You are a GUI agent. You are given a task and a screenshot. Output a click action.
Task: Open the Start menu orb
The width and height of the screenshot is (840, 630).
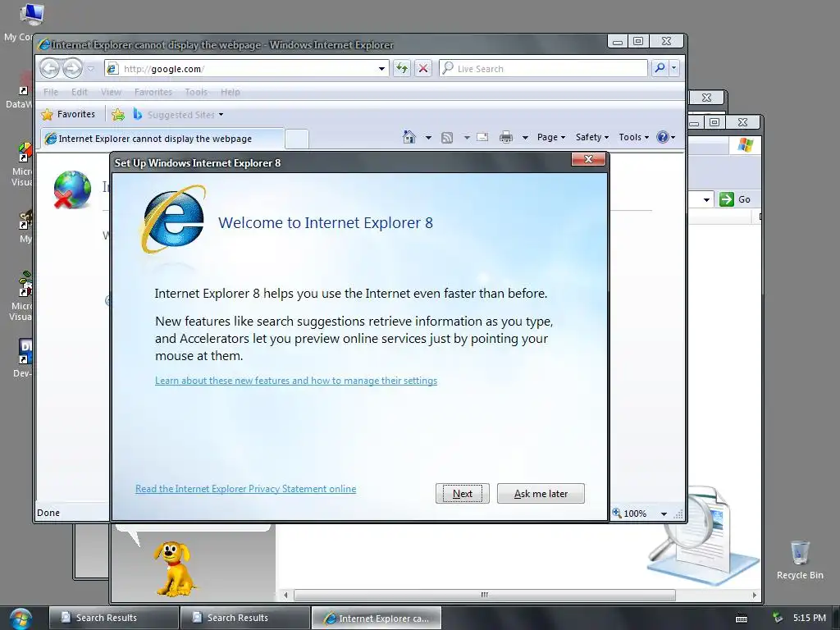[21, 619]
